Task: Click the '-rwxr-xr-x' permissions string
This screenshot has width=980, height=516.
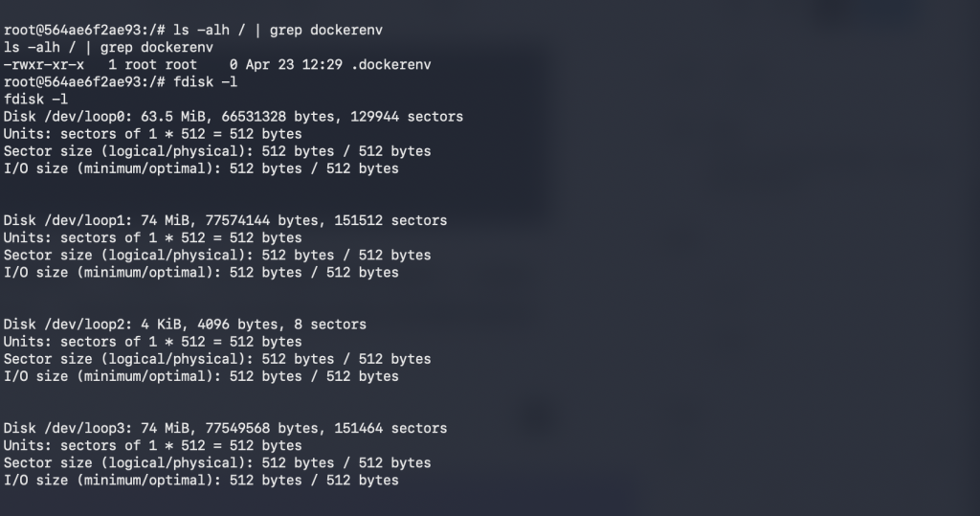Action: pyautogui.click(x=44, y=65)
